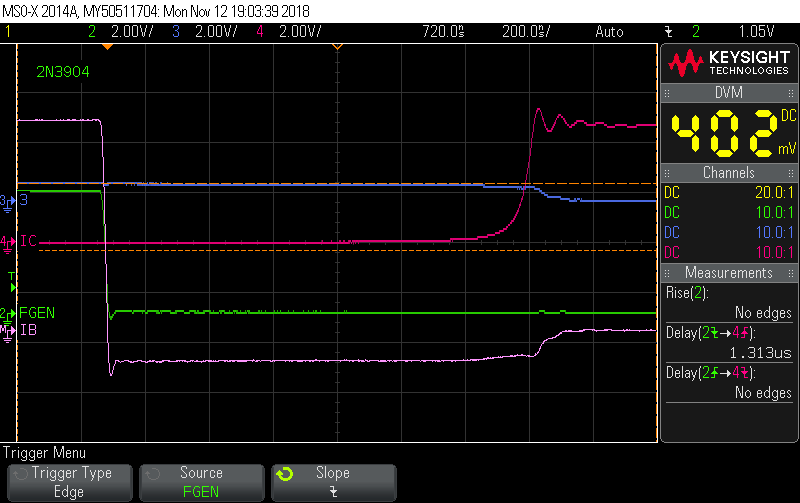Click the green 2N3904 waveform label

(x=63, y=72)
